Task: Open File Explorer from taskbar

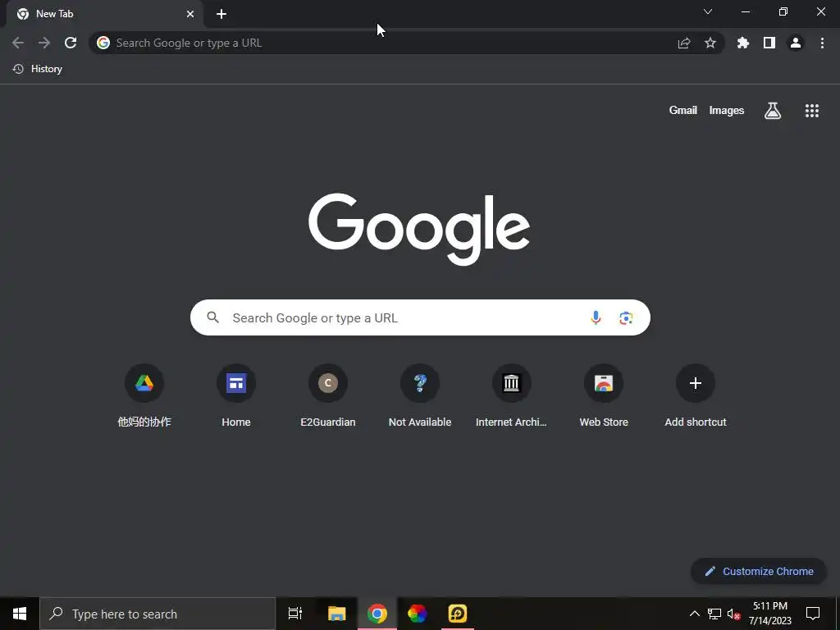Action: pos(337,614)
